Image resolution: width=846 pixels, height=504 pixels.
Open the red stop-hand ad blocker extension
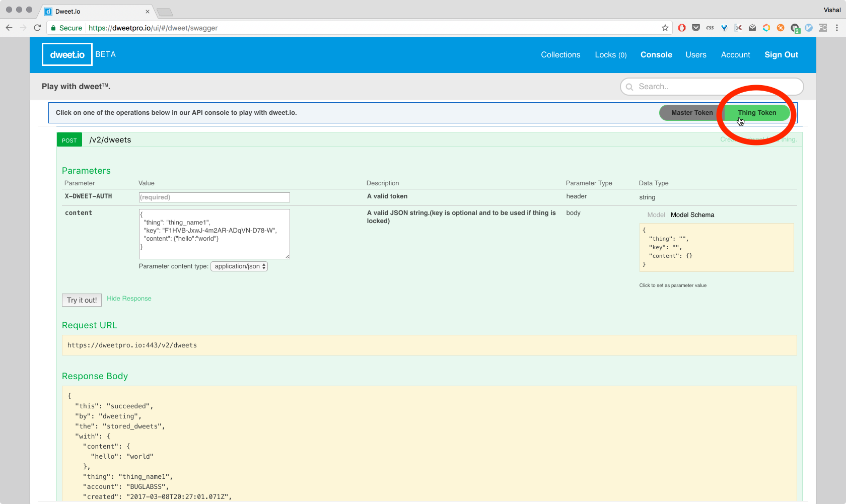pos(682,28)
